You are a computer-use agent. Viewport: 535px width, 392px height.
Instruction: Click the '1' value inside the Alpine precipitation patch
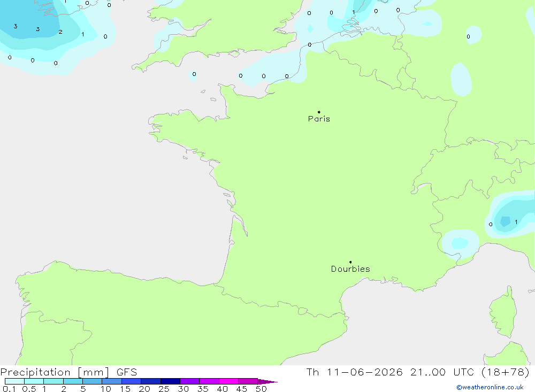pos(516,222)
